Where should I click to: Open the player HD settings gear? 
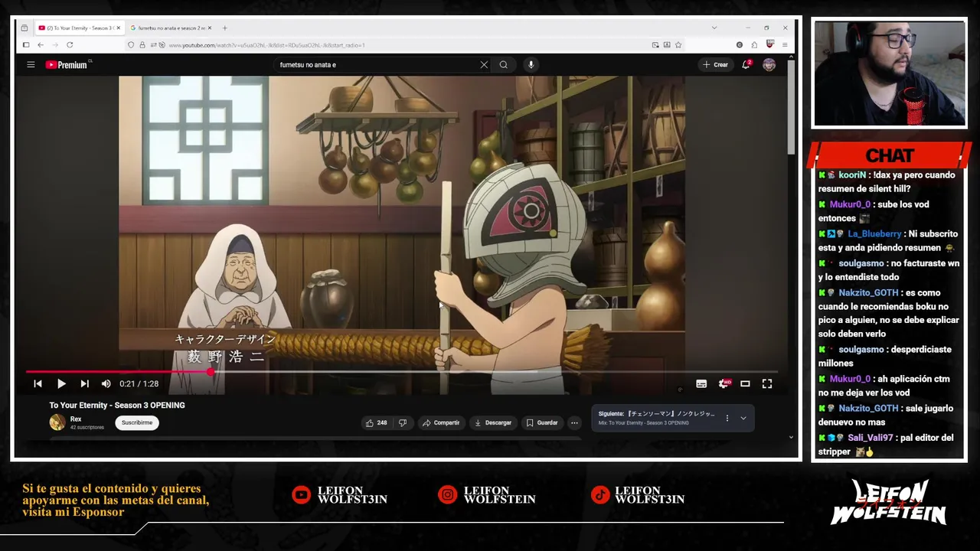coord(724,383)
